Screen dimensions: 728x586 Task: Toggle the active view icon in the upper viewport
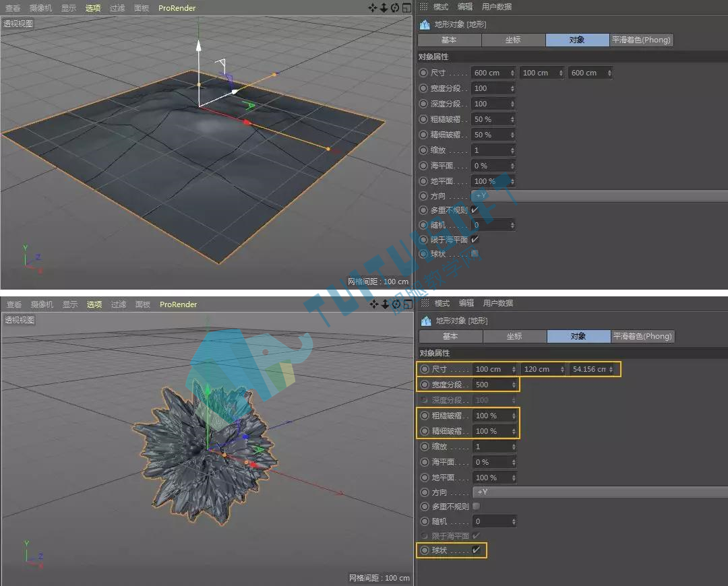click(x=406, y=8)
